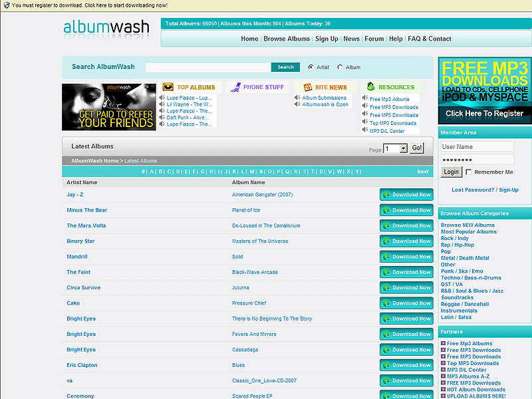
Task: Click inside the User Name input field
Action: [x=476, y=146]
